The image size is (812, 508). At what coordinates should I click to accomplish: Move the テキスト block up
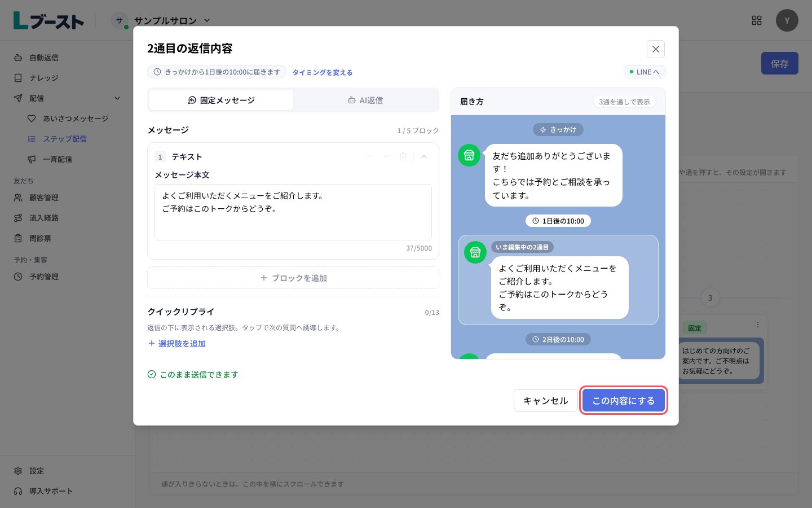(x=369, y=156)
